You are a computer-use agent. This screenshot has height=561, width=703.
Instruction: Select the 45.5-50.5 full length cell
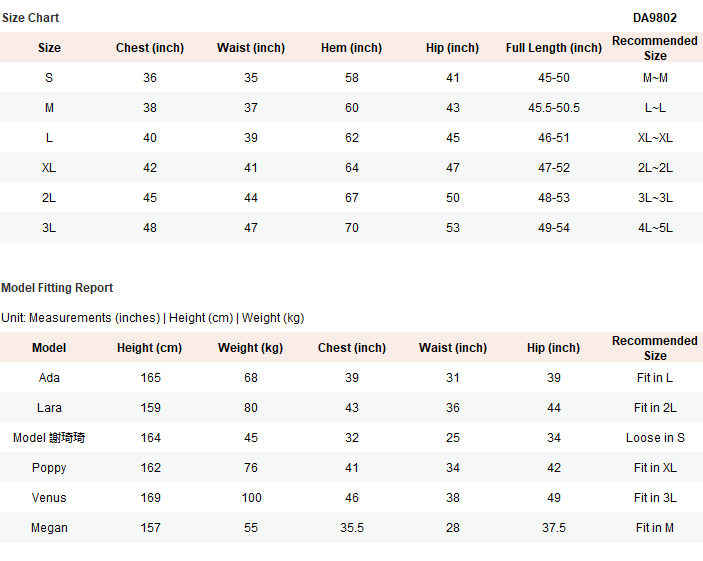554,108
